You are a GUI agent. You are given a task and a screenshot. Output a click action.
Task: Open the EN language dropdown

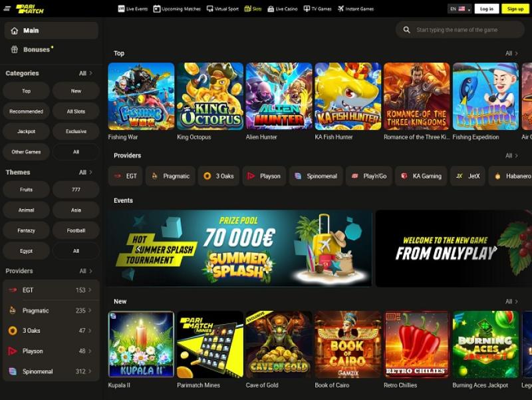pyautogui.click(x=460, y=9)
